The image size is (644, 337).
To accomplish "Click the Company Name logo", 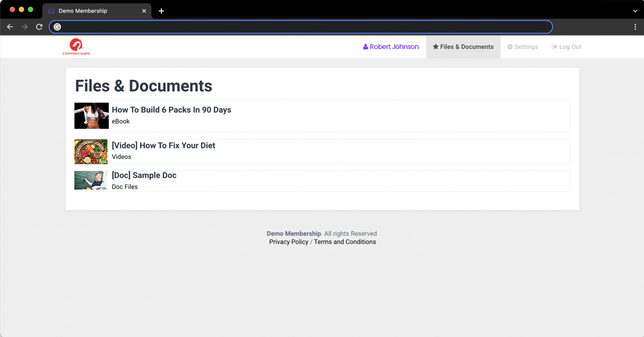I will pos(76,47).
